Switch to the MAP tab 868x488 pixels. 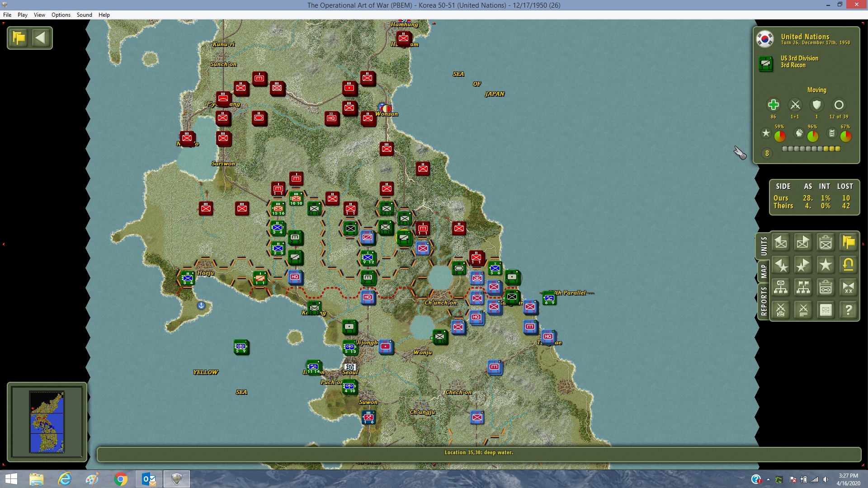point(764,271)
